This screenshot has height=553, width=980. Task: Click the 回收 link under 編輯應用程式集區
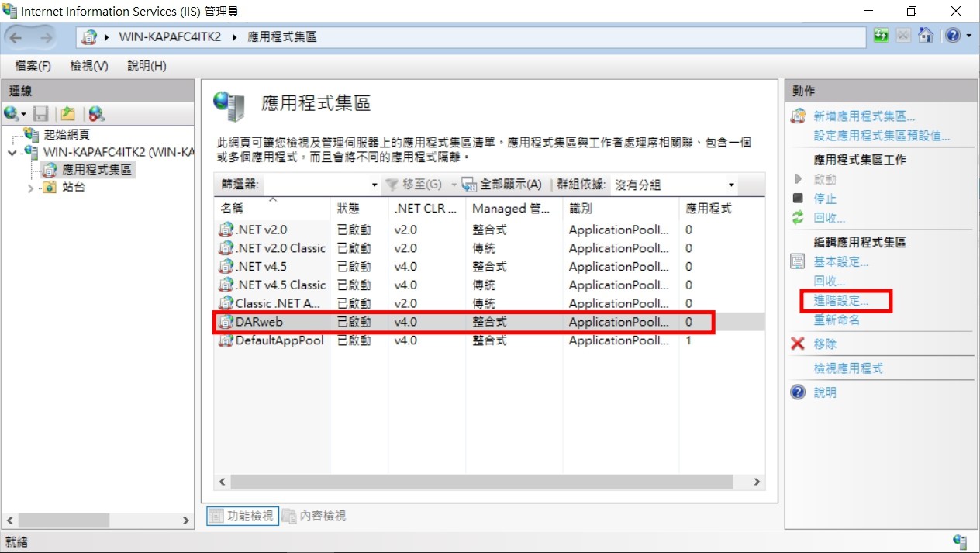[x=830, y=282]
